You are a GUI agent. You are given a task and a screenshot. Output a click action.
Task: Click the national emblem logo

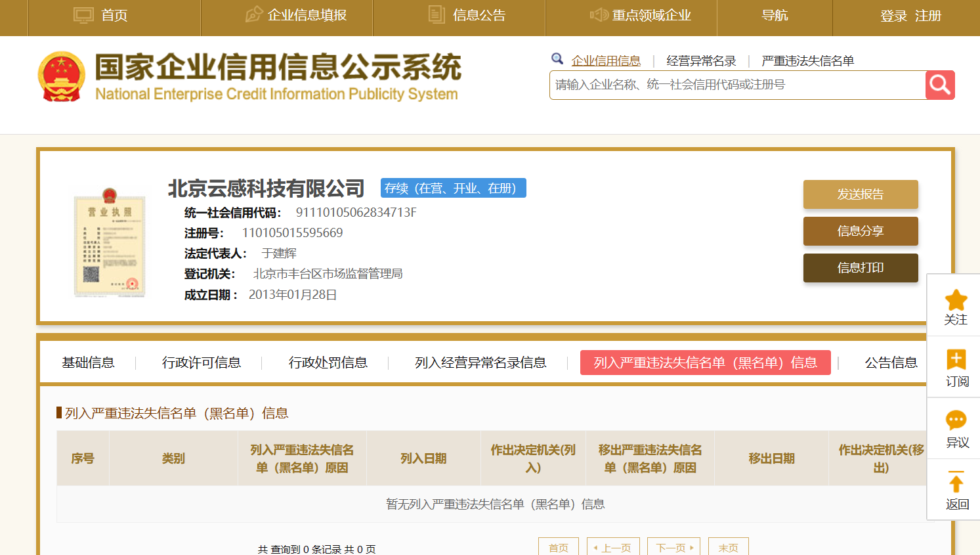point(62,77)
